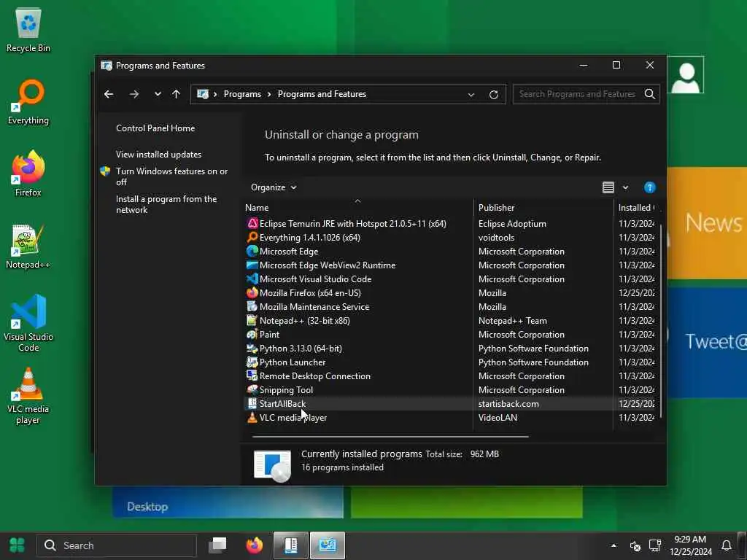The image size is (747, 560).
Task: Sort the list by the Name column
Action: (x=357, y=208)
